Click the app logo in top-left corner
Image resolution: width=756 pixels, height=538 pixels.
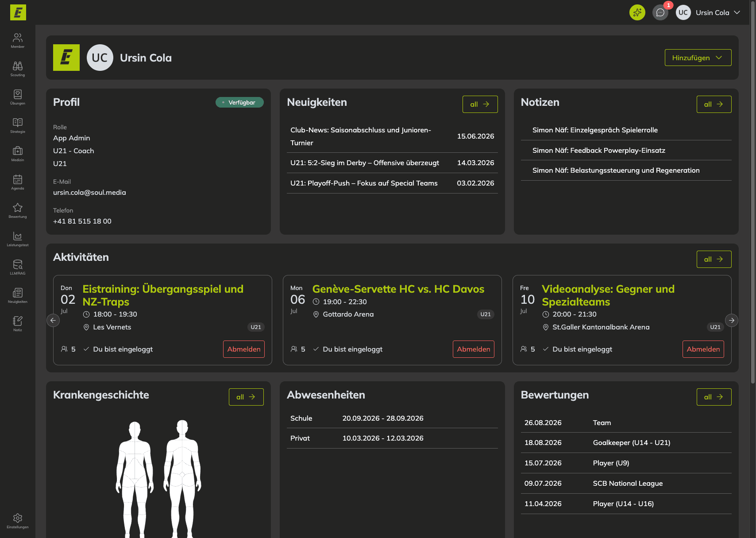(x=18, y=12)
